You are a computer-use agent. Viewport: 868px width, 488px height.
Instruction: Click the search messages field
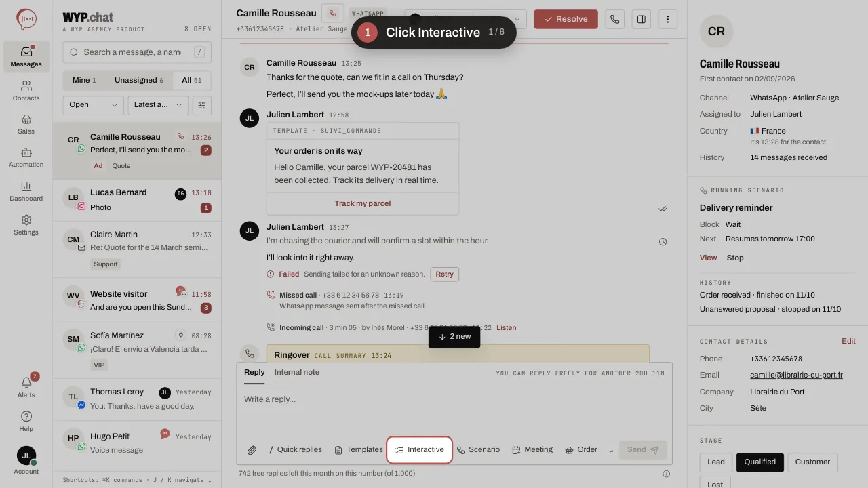[x=137, y=52]
